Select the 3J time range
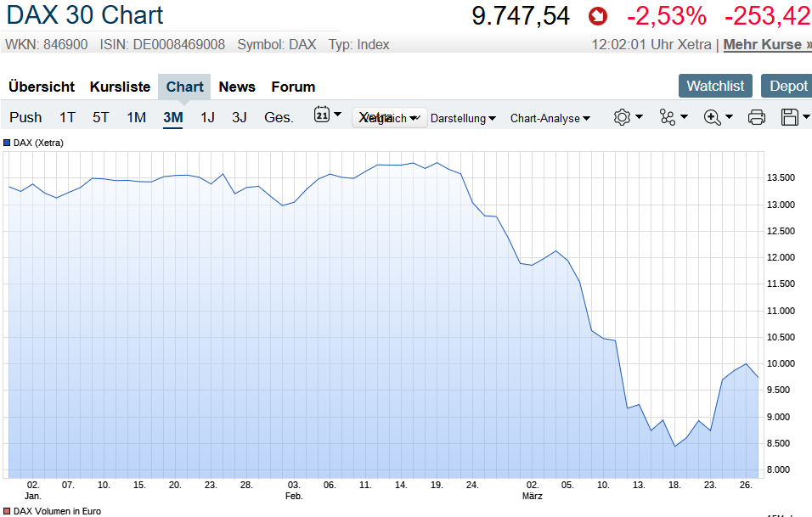The width and height of the screenshot is (812, 517). click(x=240, y=117)
